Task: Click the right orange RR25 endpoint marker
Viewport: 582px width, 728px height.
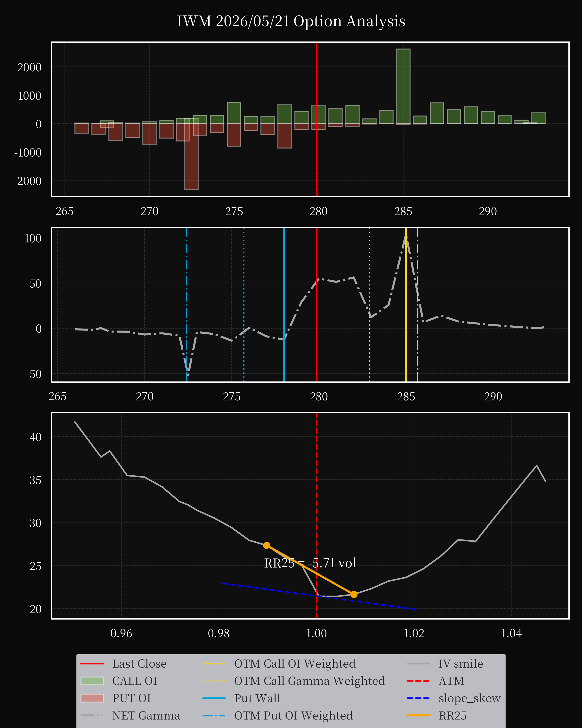Action: click(354, 594)
